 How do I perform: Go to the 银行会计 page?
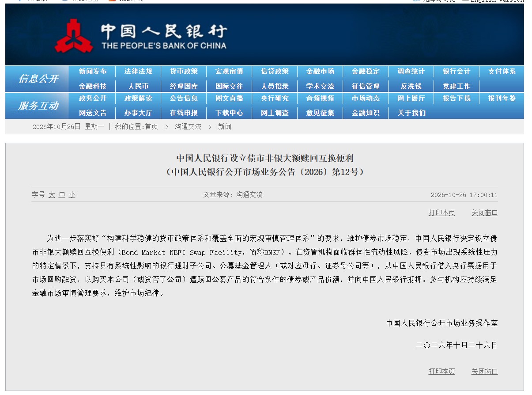(x=457, y=72)
